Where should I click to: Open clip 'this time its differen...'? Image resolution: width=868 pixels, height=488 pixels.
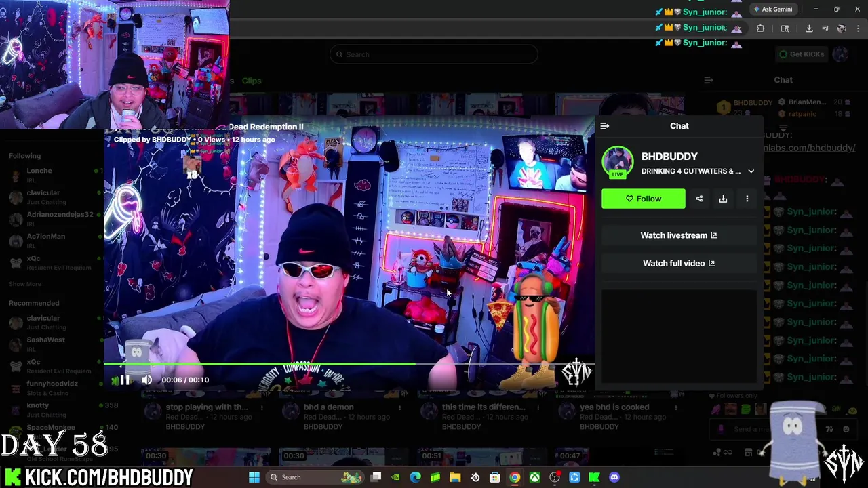coord(484,407)
